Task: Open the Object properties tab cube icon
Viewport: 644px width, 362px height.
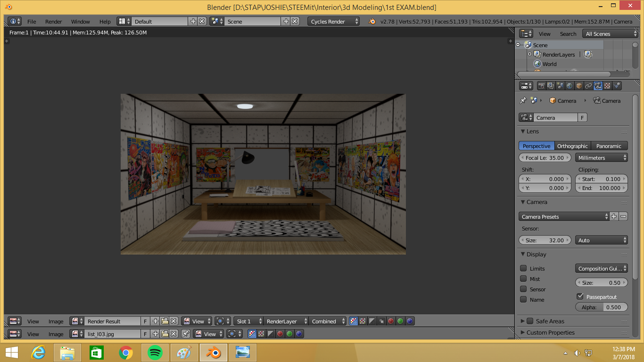Action: pos(579,86)
